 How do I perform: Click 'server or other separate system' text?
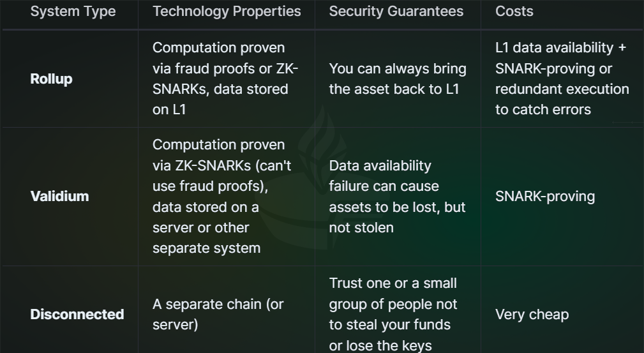207,238
